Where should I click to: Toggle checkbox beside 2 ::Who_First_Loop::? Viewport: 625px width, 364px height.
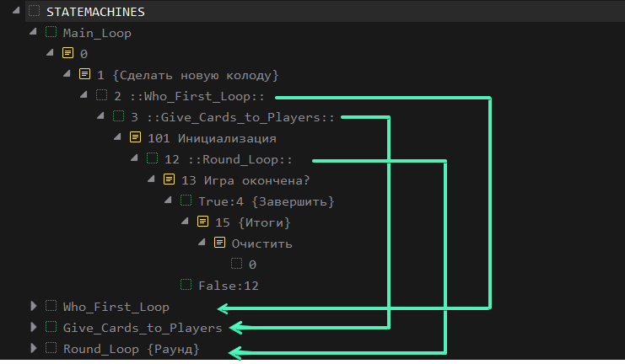coord(101,95)
